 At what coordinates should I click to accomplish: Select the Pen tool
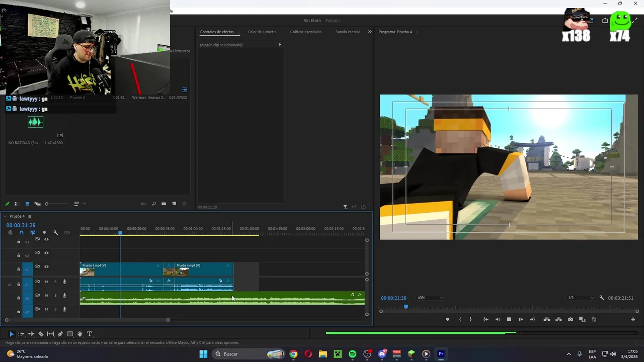[x=60, y=334]
